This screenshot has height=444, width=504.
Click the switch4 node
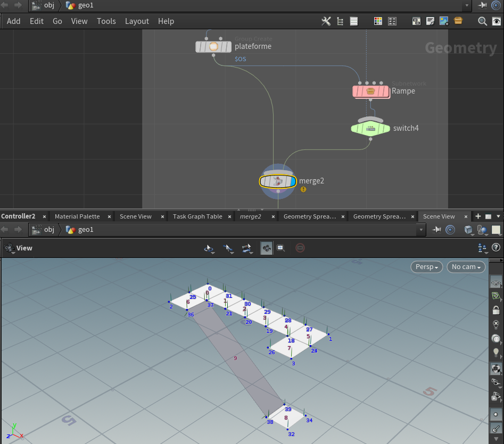(x=370, y=128)
